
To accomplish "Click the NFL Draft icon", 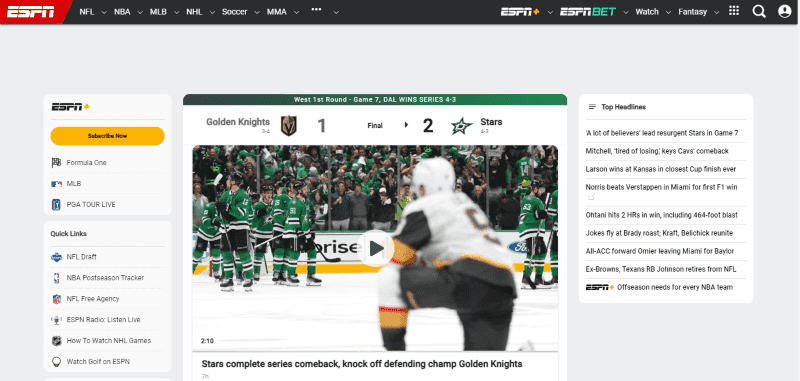I will pyautogui.click(x=56, y=257).
